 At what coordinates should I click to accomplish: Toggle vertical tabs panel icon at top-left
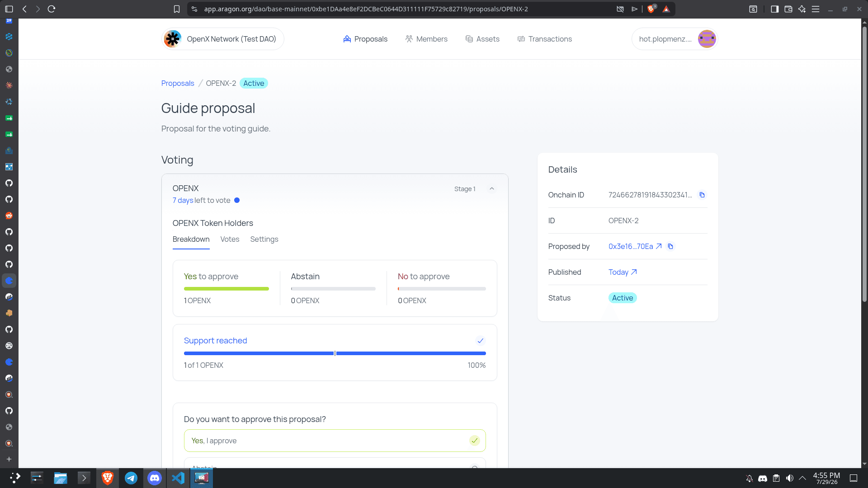coord(9,9)
